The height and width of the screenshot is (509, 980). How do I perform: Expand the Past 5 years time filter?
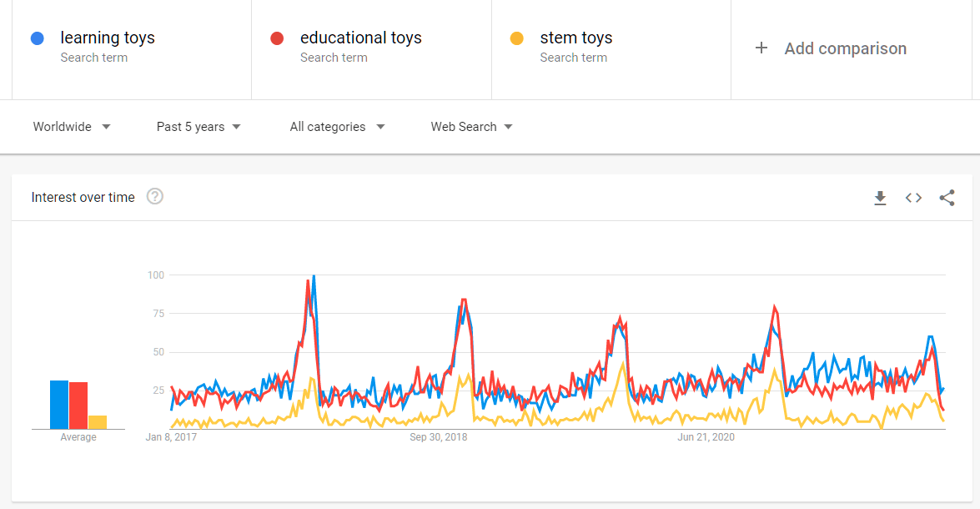pyautogui.click(x=199, y=127)
